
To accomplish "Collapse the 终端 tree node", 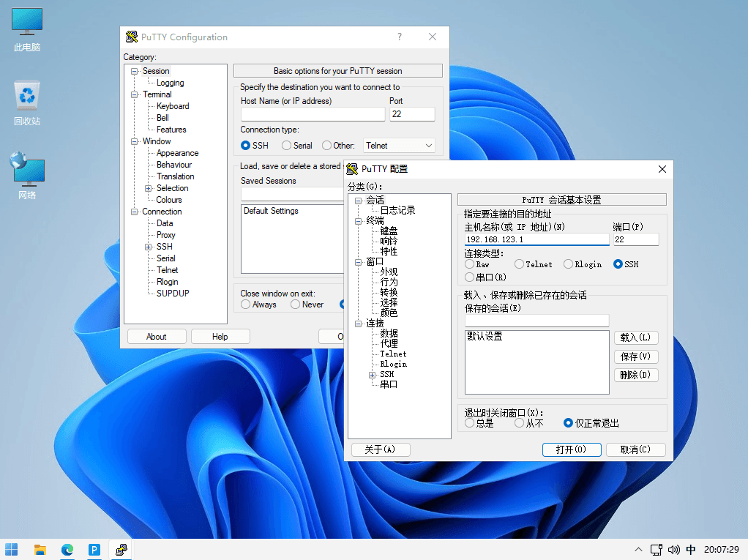I will 358,221.
